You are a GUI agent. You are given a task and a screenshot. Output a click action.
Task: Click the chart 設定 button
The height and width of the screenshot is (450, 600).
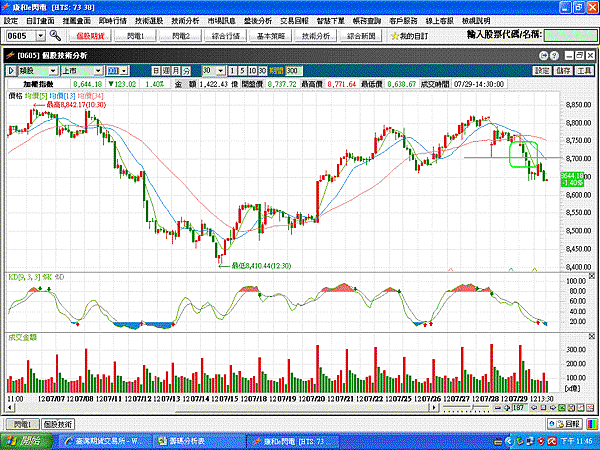click(x=542, y=71)
